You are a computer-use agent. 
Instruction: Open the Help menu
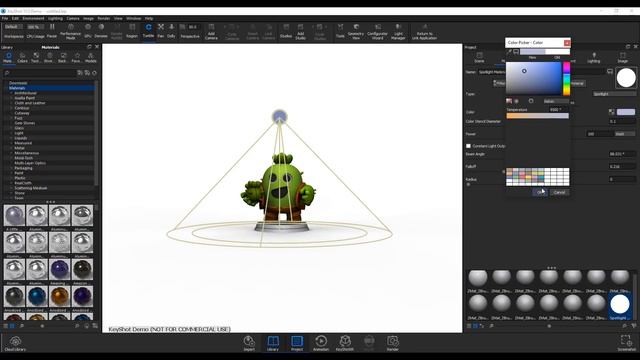[149, 18]
